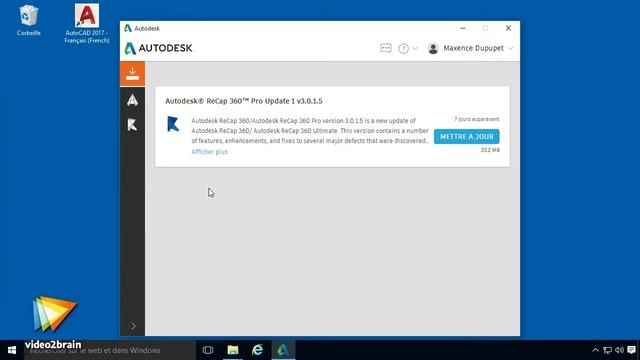Click the update file size text
The image size is (640, 360).
point(490,150)
